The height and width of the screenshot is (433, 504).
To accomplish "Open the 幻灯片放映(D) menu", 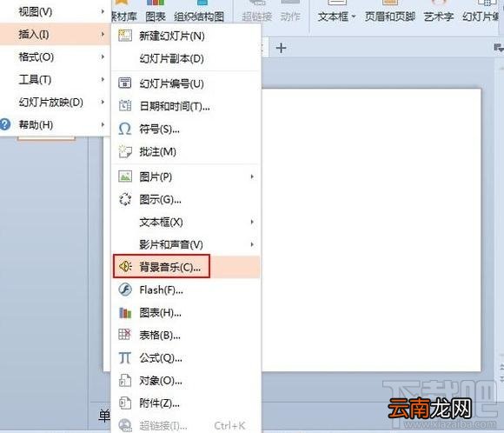I will [56, 102].
